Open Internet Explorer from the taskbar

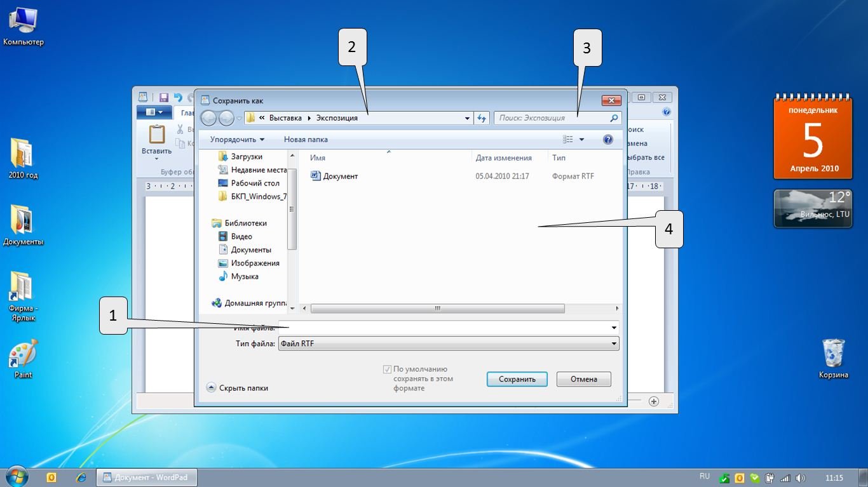[81, 477]
